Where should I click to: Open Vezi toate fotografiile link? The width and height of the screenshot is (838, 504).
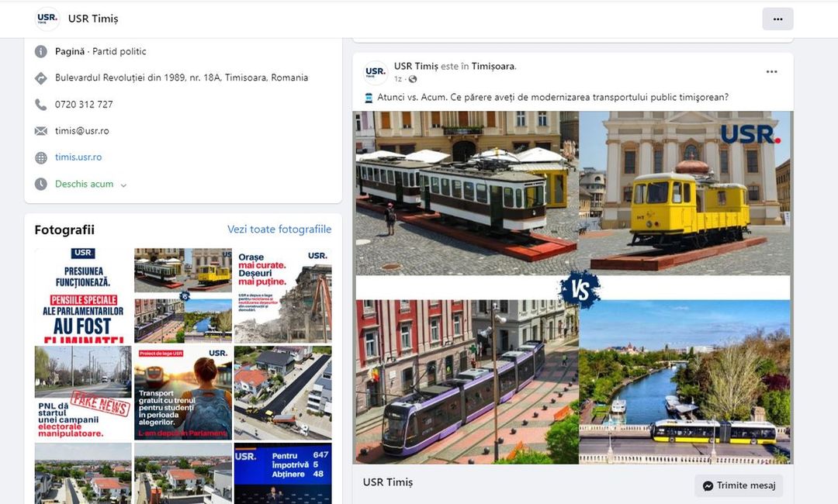[x=279, y=229]
